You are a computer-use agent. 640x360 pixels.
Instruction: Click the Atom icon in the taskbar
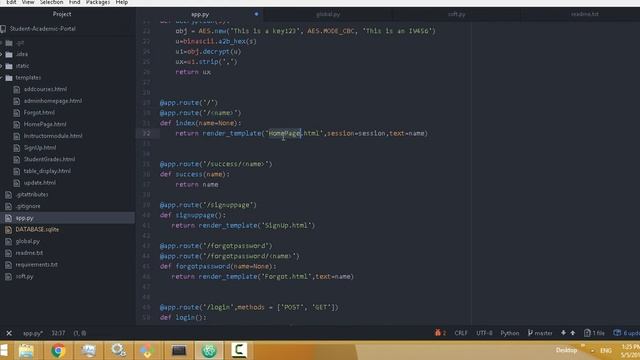pyautogui.click(x=209, y=351)
